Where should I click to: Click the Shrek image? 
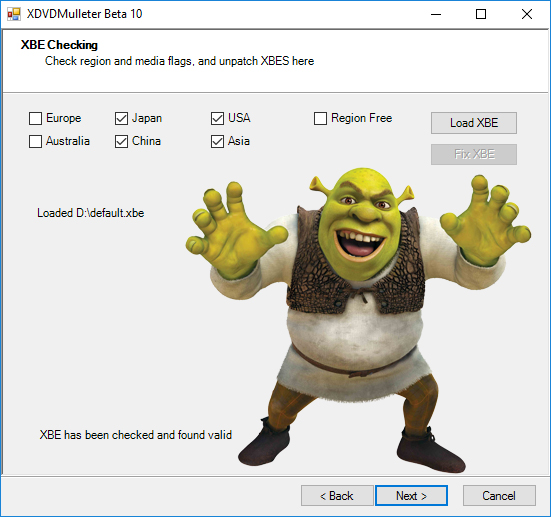pyautogui.click(x=358, y=320)
